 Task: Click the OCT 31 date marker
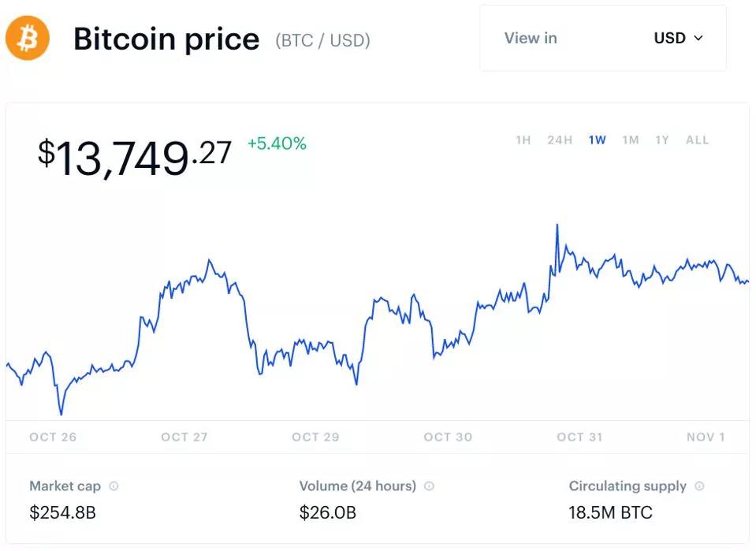coord(579,437)
